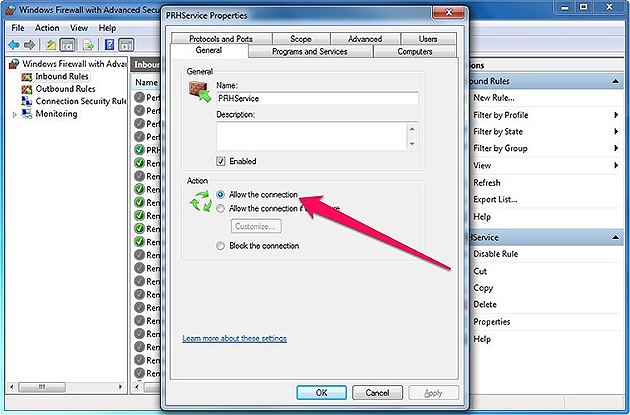Click the Up one level folder toolbar icon
Viewport: 630px width, 415px height.
(50, 45)
